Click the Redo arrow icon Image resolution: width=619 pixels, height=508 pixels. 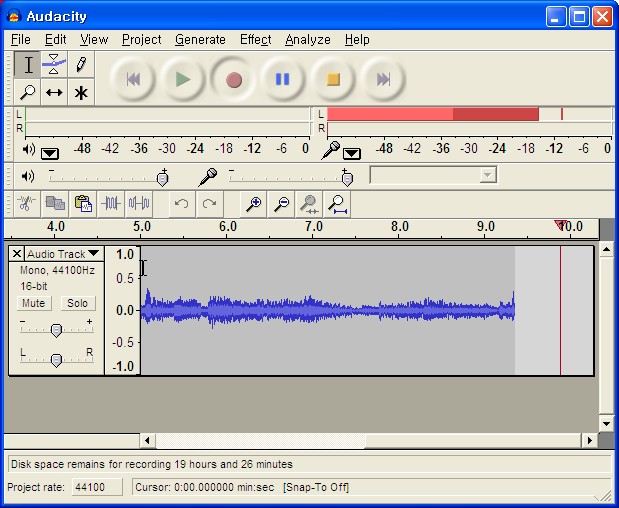(210, 204)
